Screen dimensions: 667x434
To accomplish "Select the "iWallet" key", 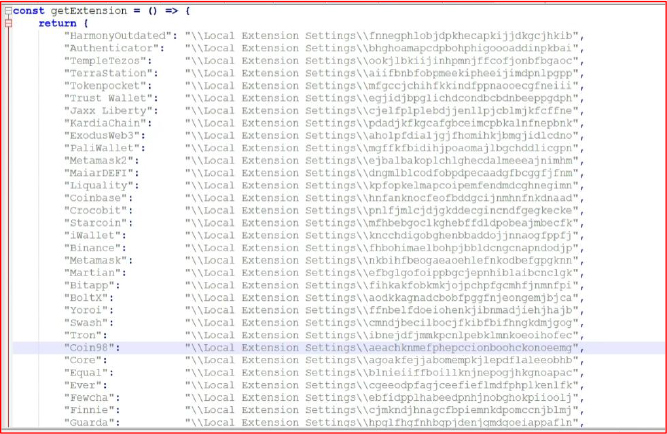I will coord(95,235).
